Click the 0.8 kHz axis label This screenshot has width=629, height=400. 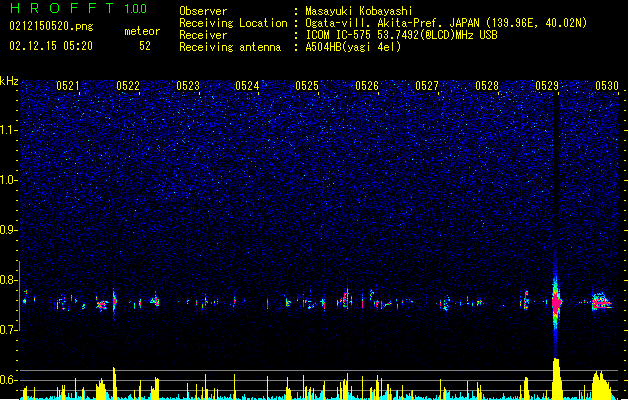(x=9, y=280)
